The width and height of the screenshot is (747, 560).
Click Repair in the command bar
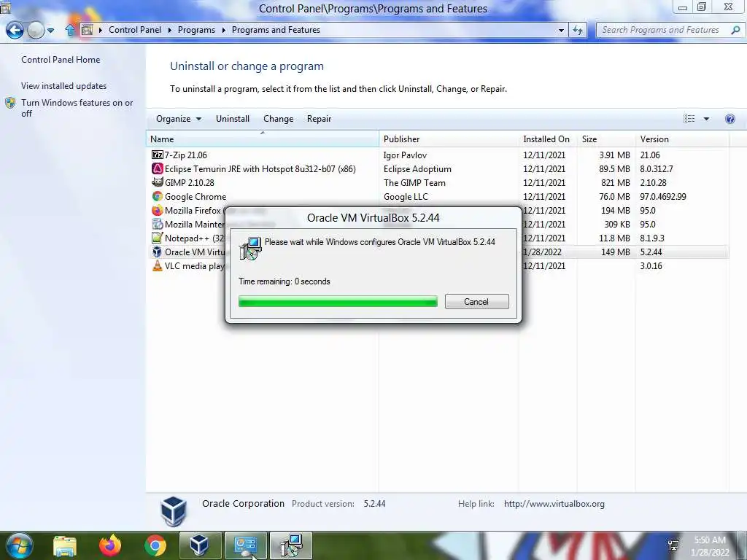click(x=319, y=119)
